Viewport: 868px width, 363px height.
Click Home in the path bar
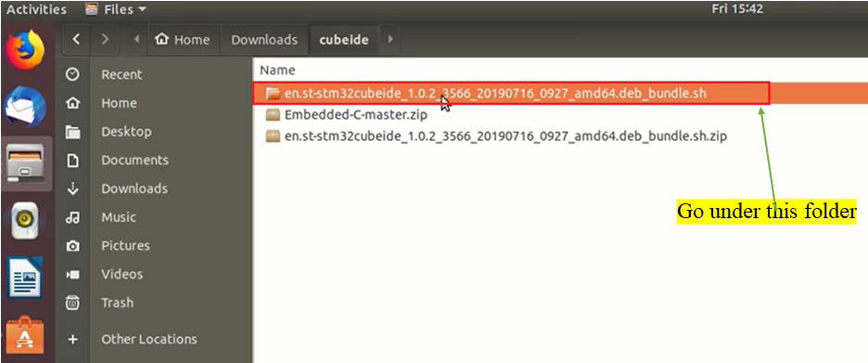click(184, 39)
